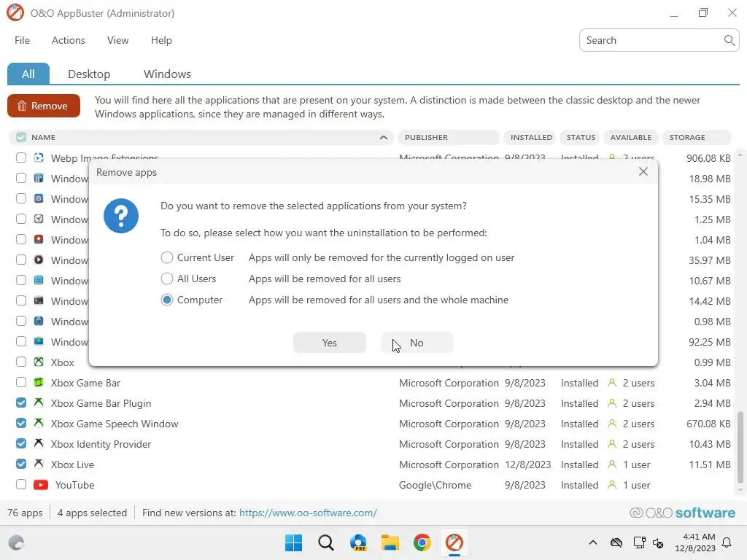The image size is (747, 560).
Task: Click the app list vertical scrollbar
Action: (x=740, y=447)
